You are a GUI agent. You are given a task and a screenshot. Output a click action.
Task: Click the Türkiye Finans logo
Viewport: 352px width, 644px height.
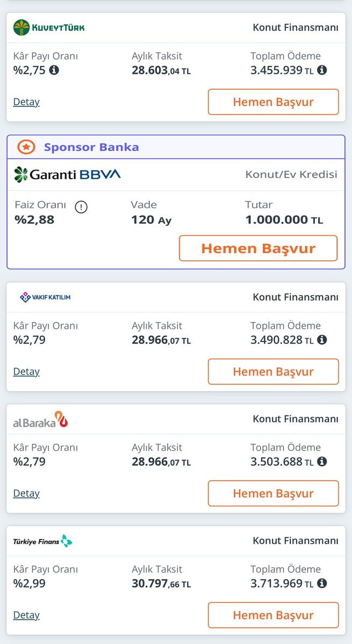[42, 541]
